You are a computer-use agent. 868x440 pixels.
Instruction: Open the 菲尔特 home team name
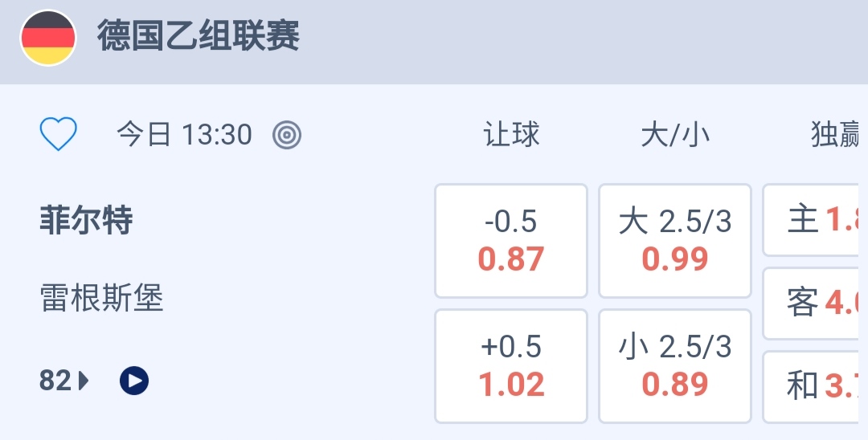[86, 220]
